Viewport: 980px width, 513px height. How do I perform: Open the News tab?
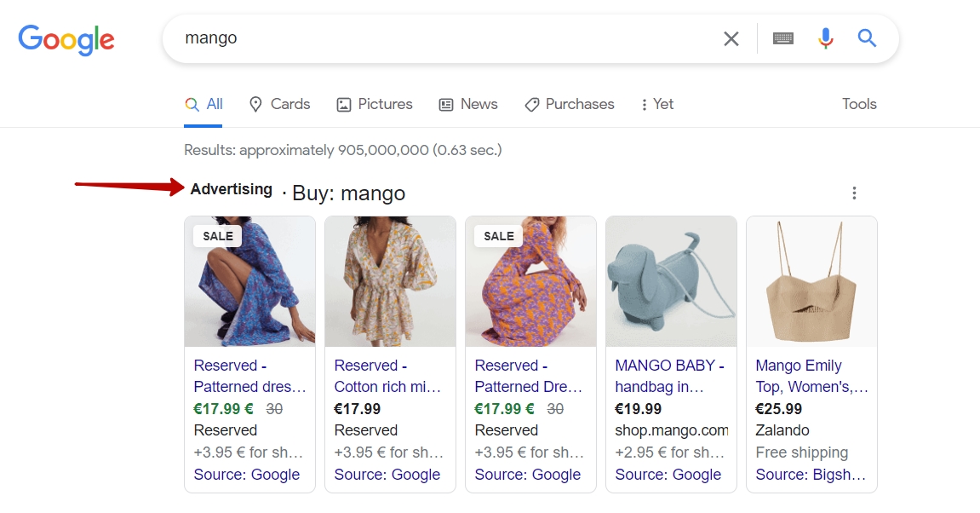(x=468, y=104)
